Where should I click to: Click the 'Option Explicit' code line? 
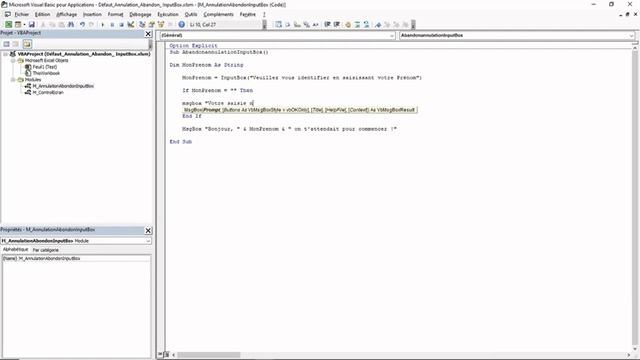(x=193, y=46)
